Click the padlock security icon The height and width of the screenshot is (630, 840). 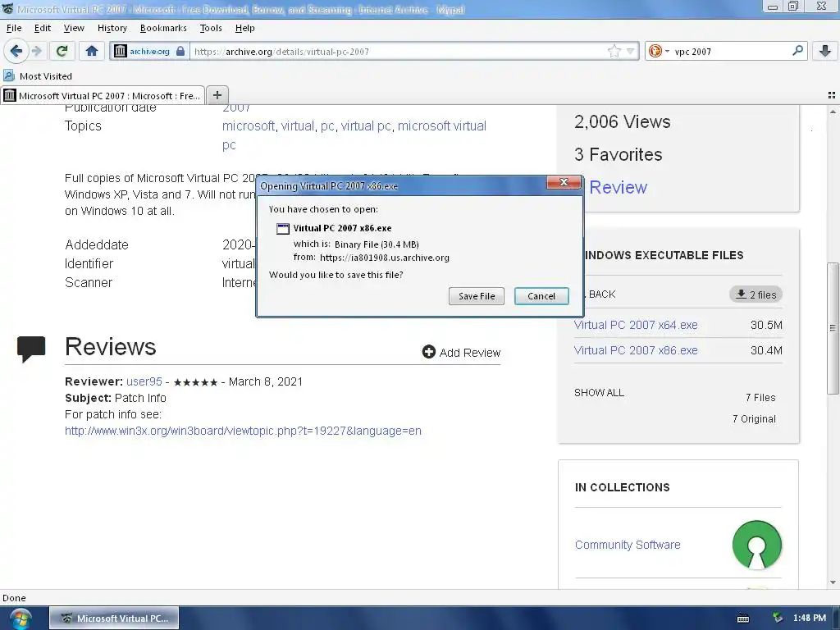[180, 52]
